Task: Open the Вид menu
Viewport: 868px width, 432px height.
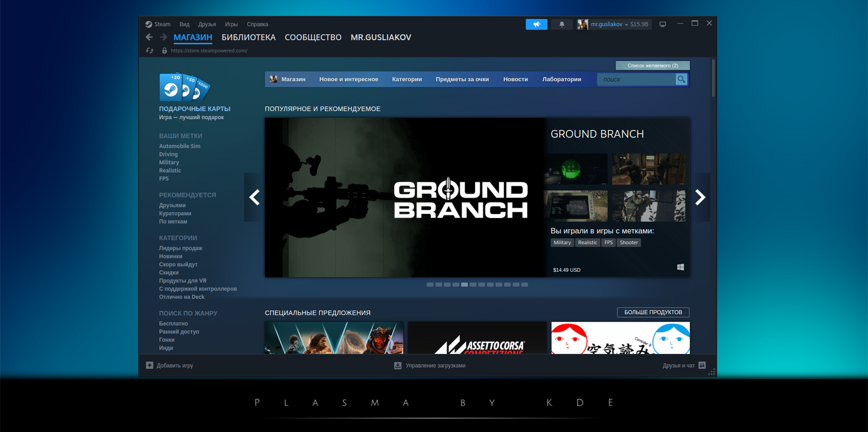Action: [185, 24]
